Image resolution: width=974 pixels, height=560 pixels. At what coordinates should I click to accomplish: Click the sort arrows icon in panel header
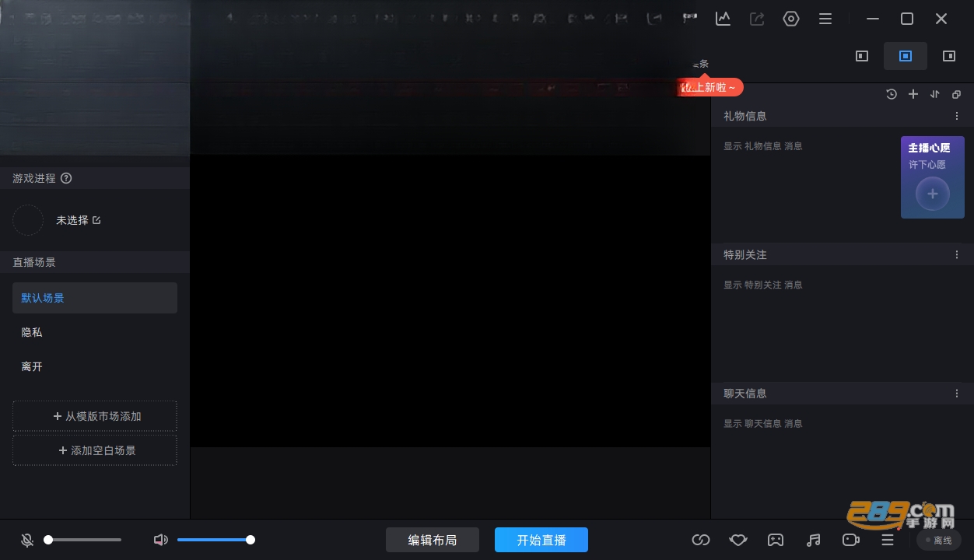coord(935,94)
